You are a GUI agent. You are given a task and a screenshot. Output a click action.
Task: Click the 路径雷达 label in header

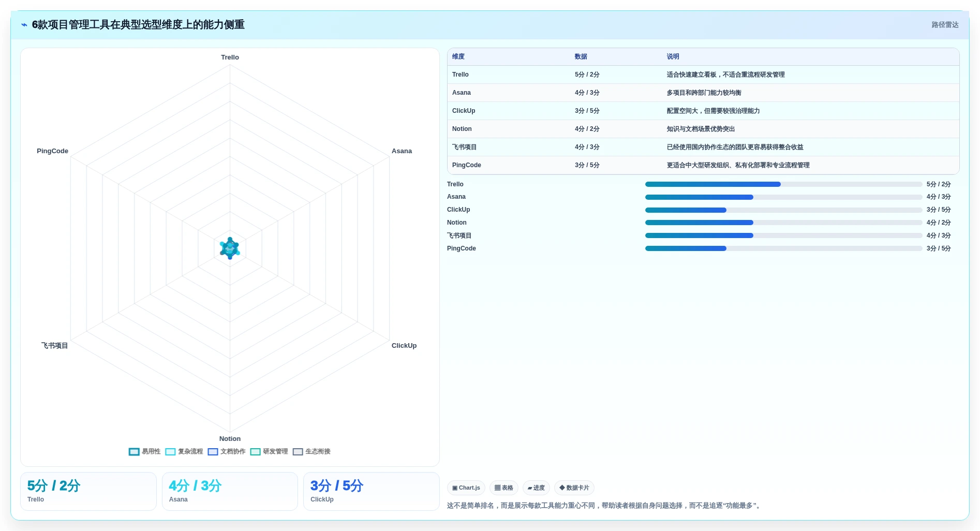click(945, 25)
